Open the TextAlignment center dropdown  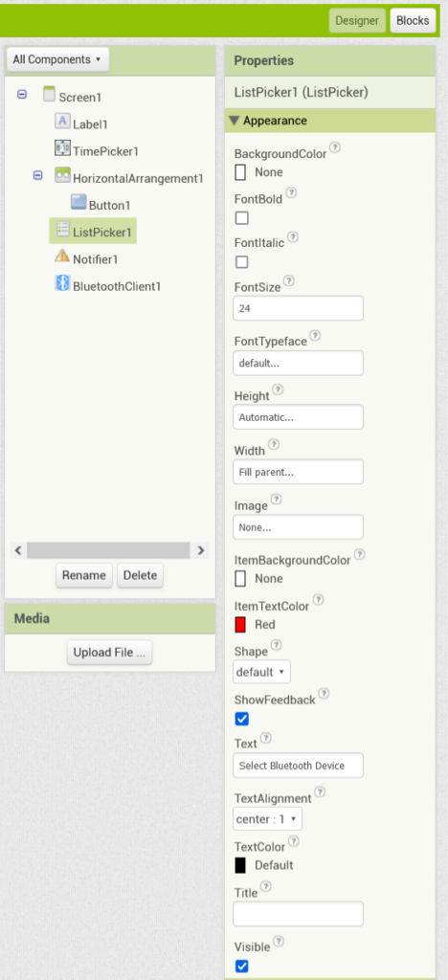click(x=267, y=819)
